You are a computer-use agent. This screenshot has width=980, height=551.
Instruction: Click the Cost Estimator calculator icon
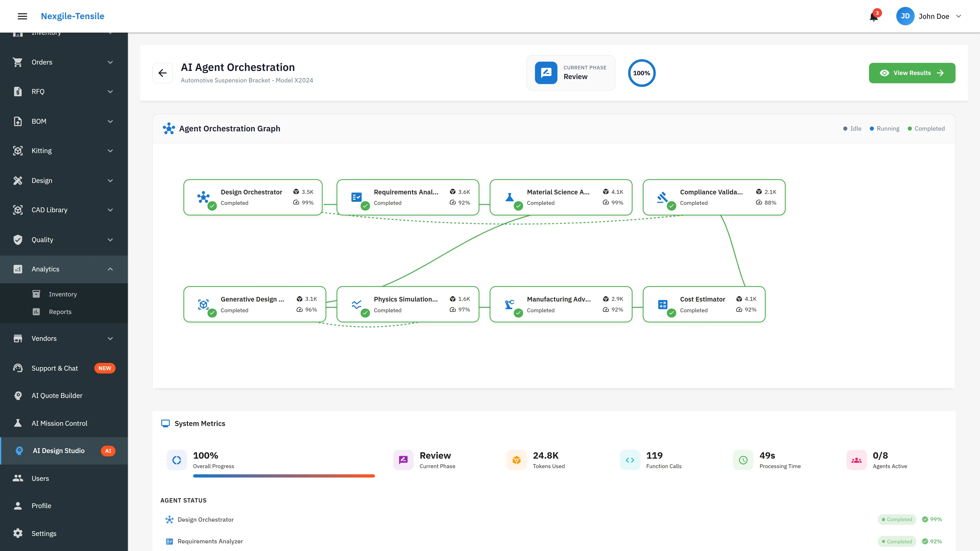[662, 304]
